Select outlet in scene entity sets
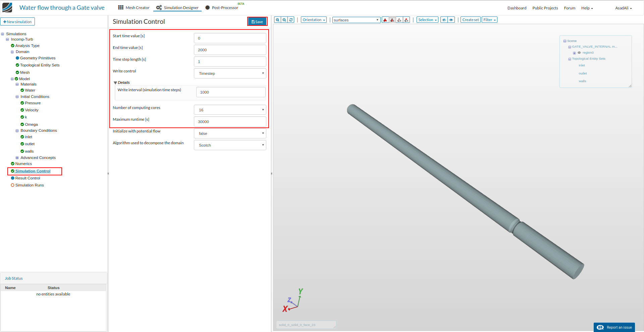Screen dimensions: 644x332 click(583, 73)
